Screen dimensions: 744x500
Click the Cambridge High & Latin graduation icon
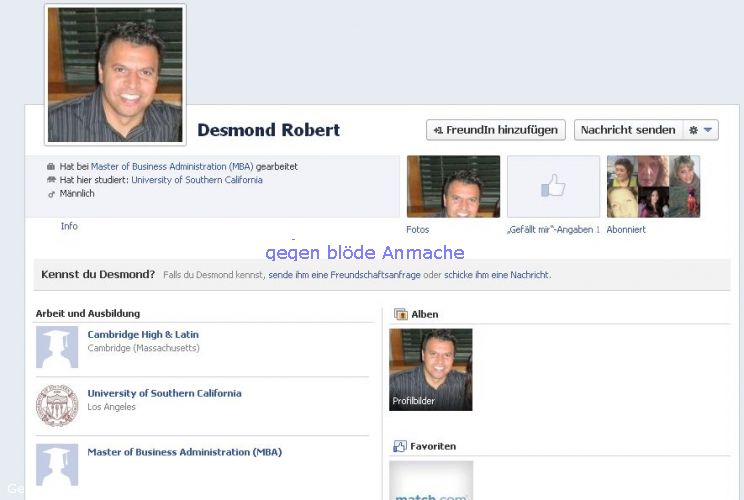click(x=57, y=347)
